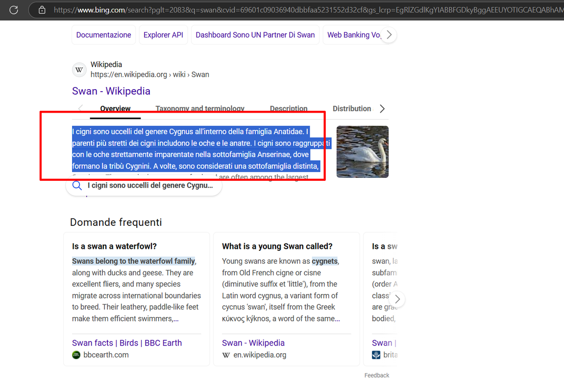Click the Feedback link
564x392 pixels.
coord(377,375)
